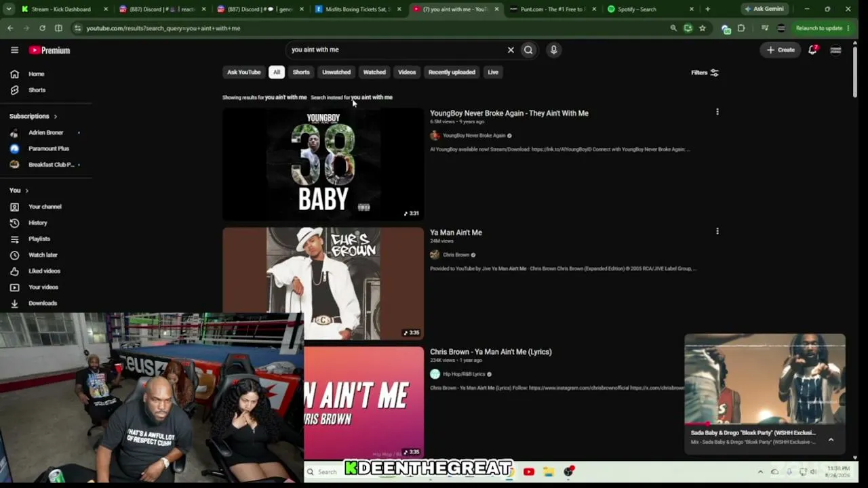Open the YoungBoy 38 Baby thumbnail

pos(323,164)
